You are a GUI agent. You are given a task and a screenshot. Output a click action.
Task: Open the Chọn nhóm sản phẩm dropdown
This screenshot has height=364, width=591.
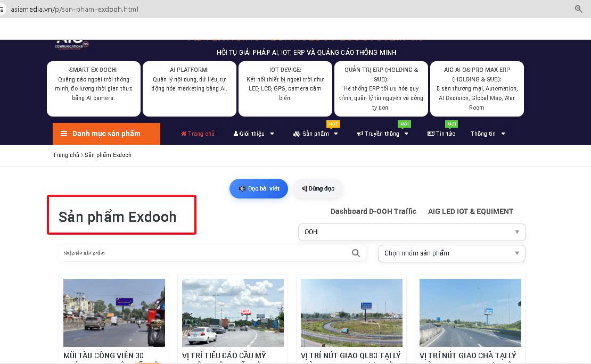point(452,253)
